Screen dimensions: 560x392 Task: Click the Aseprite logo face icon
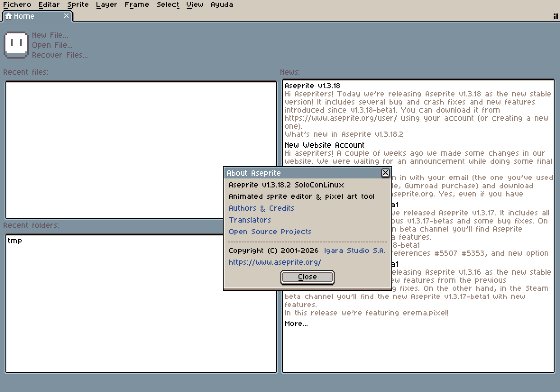point(16,45)
